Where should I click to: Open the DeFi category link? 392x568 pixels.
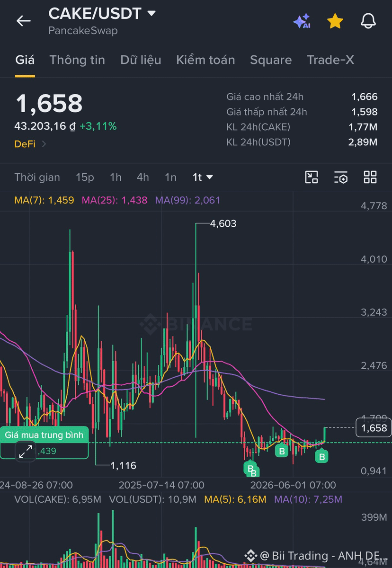point(30,144)
